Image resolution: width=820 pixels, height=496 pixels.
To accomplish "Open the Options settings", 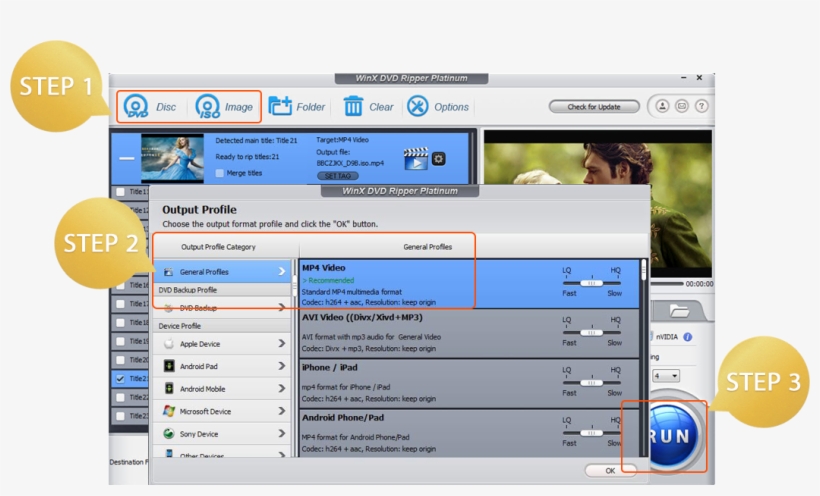I will click(x=438, y=107).
